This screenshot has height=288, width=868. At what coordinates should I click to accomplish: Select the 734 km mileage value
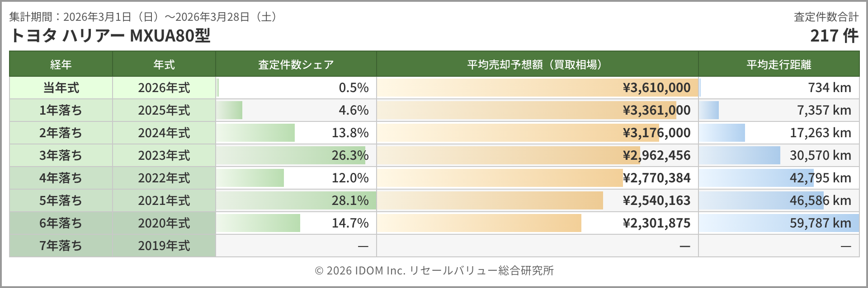coord(829,88)
